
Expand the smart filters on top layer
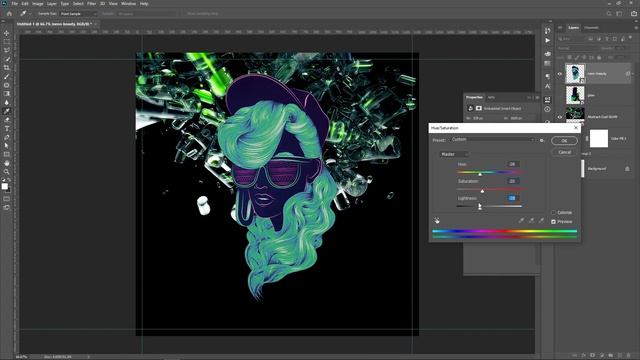633,74
